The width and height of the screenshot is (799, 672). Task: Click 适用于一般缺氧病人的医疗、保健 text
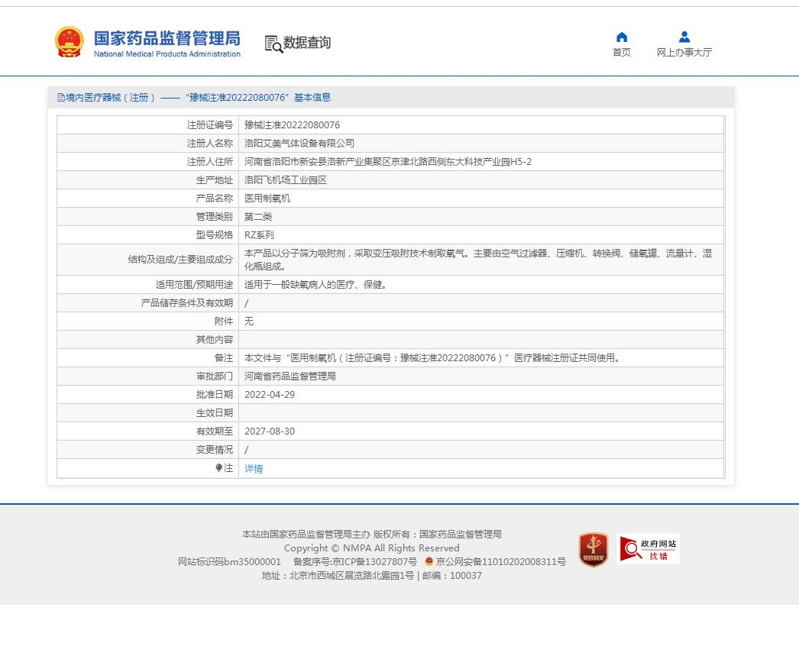tap(315, 285)
